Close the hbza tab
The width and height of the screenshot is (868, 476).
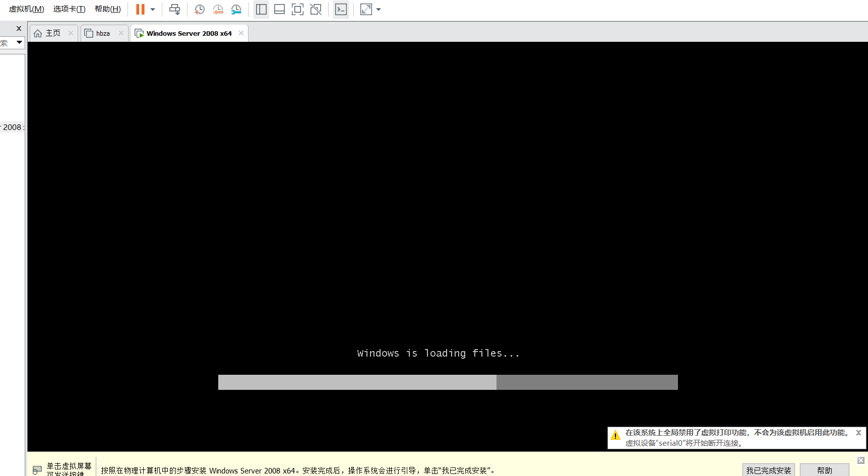pos(121,33)
